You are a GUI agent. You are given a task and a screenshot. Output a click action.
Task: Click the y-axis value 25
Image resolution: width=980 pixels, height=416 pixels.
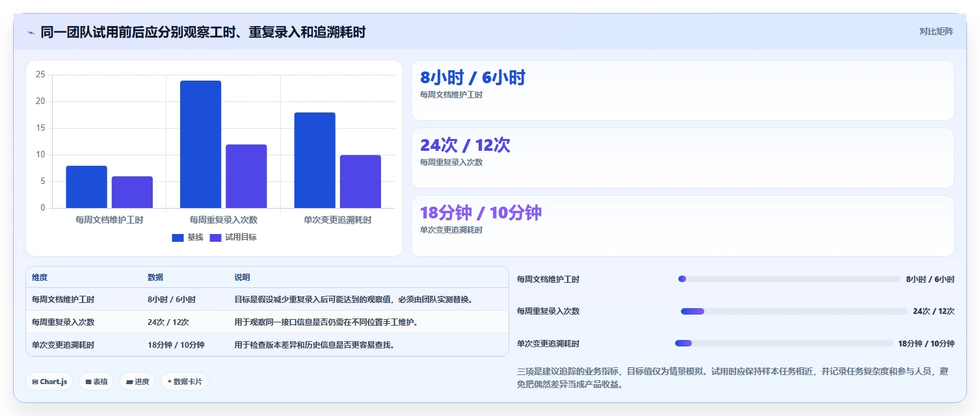click(x=40, y=75)
